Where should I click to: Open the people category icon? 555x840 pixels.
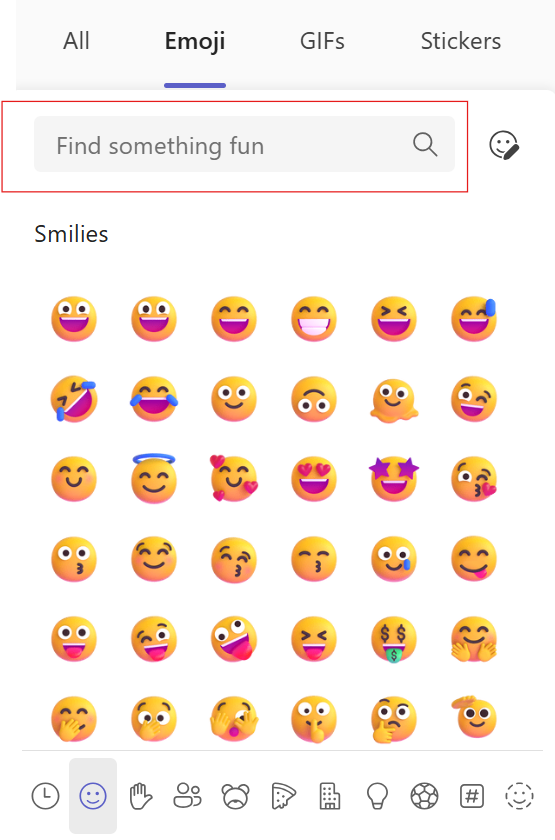point(188,796)
